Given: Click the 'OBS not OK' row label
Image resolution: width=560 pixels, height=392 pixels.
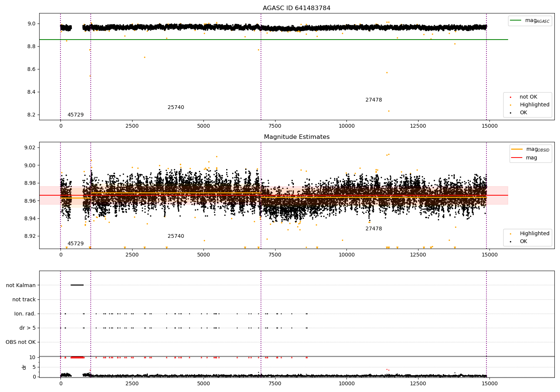Looking at the screenshot, I should click(x=21, y=342).
